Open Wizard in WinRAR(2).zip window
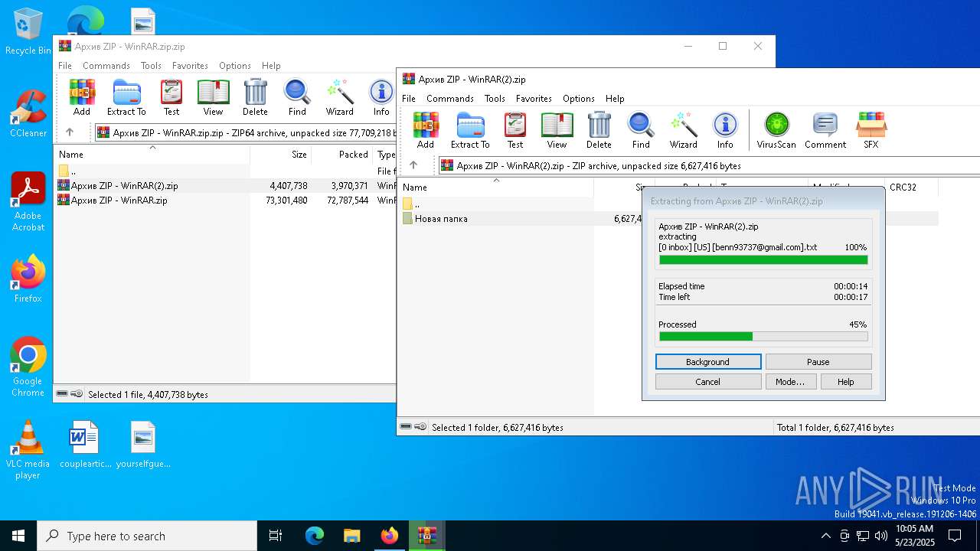This screenshot has width=980, height=551. tap(683, 129)
